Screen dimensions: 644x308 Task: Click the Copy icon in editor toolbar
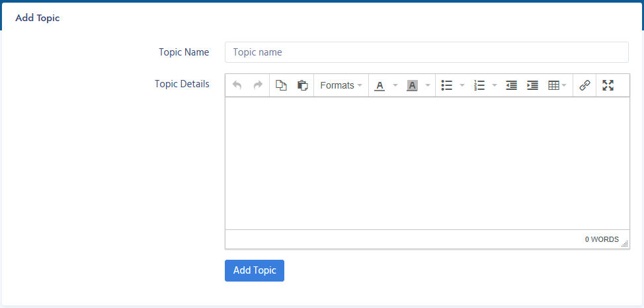[281, 85]
